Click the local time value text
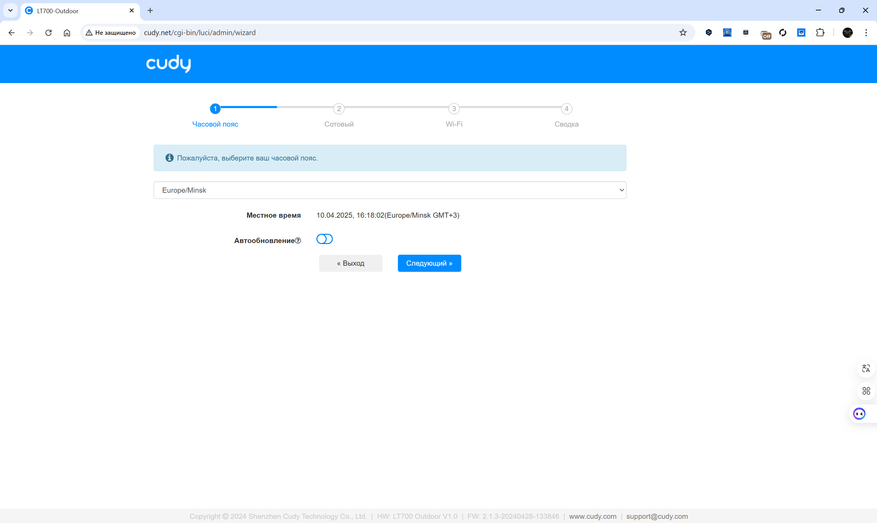 point(388,215)
